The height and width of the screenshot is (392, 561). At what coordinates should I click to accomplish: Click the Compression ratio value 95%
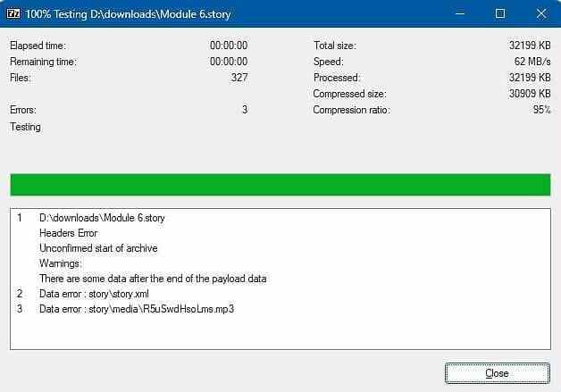(x=541, y=110)
